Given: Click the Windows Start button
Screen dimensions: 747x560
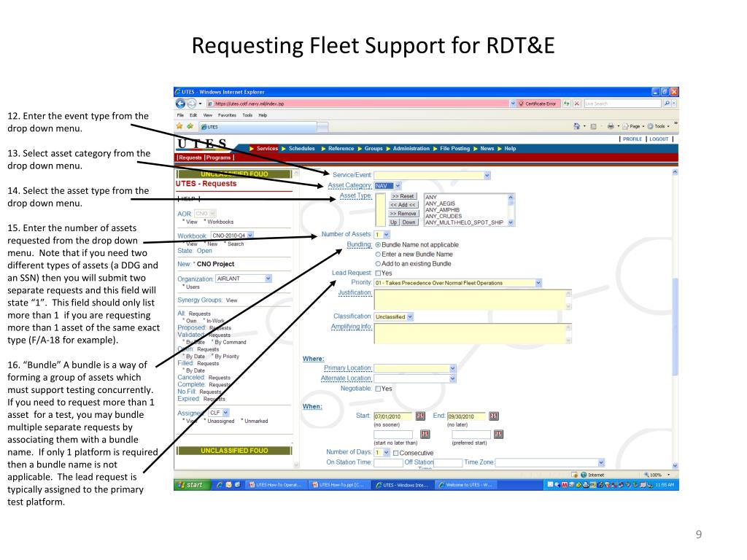Looking at the screenshot, I should click(x=192, y=485).
